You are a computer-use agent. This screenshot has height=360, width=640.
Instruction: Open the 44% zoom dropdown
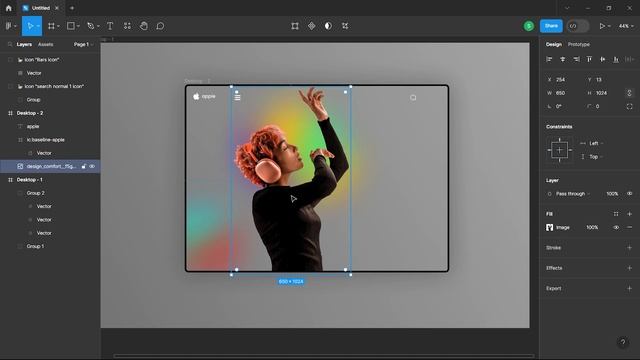(x=626, y=26)
